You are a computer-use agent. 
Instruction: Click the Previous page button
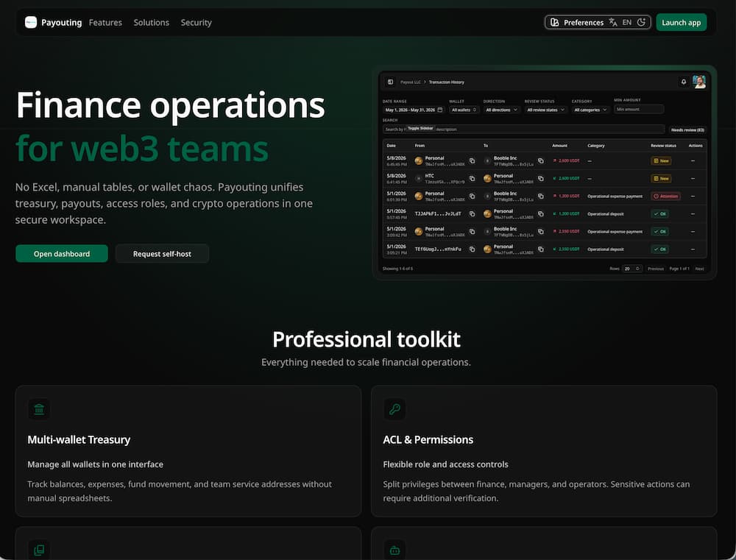655,269
